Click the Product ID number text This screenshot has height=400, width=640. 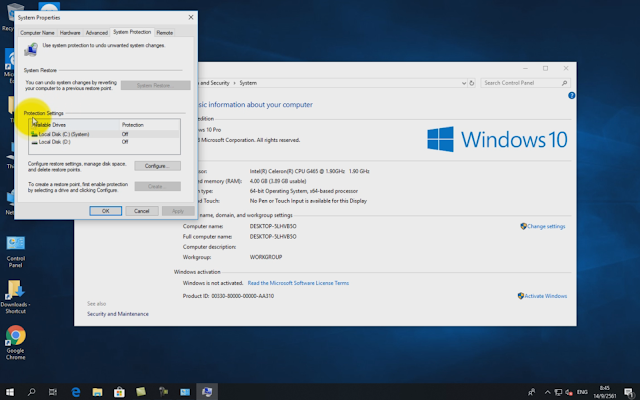(x=242, y=296)
